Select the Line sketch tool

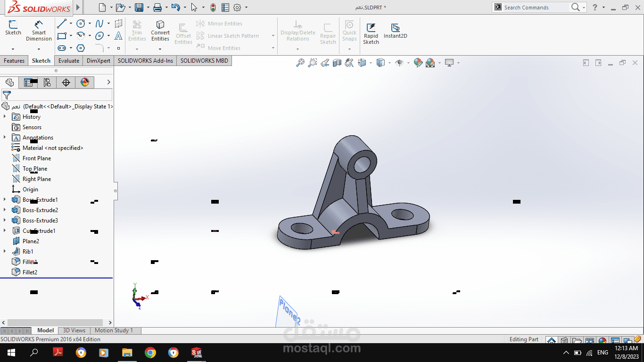coord(62,24)
